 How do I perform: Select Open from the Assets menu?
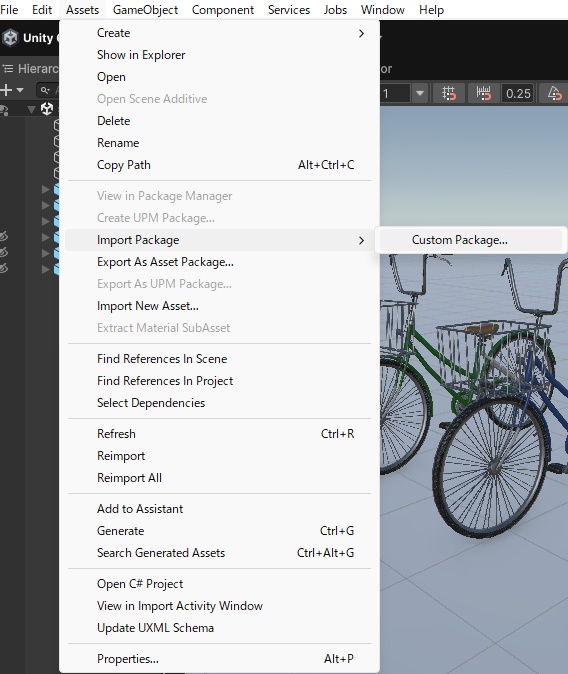(x=219, y=77)
